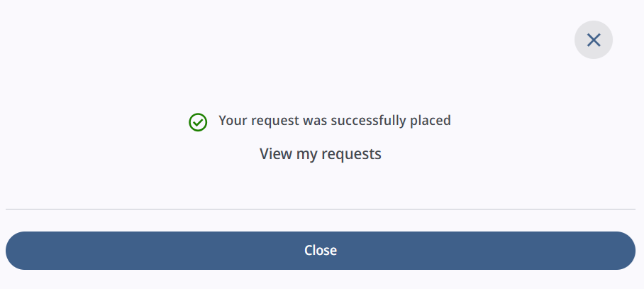Image resolution: width=644 pixels, height=294 pixels.
Task: Click the dark blue pill-shaped Close button
Action: tap(321, 251)
